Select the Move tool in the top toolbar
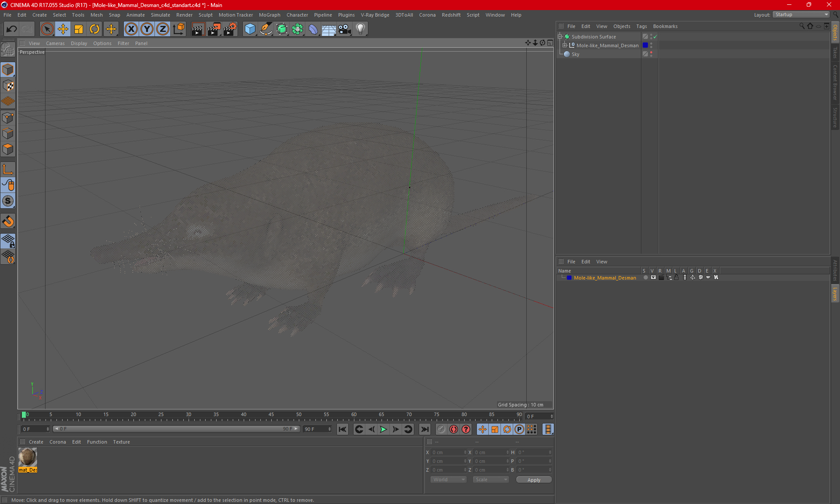The height and width of the screenshot is (504, 840). (63, 29)
